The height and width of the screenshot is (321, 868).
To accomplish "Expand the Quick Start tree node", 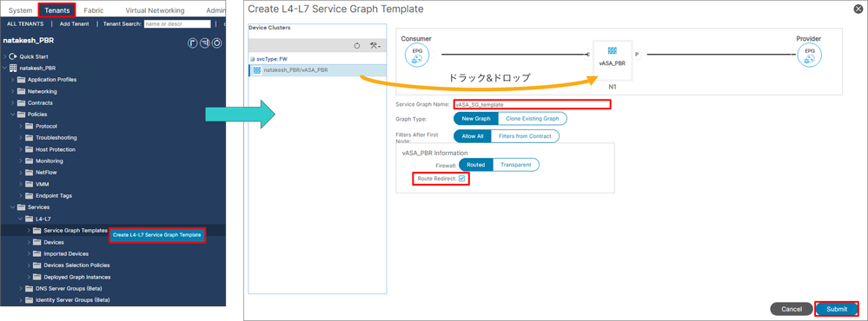I will [x=5, y=56].
